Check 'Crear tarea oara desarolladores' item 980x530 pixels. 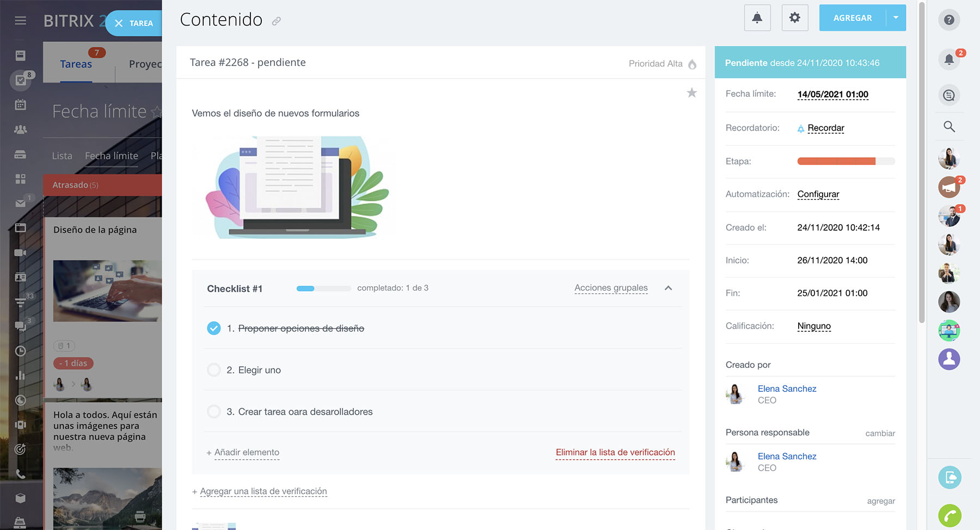pos(214,412)
